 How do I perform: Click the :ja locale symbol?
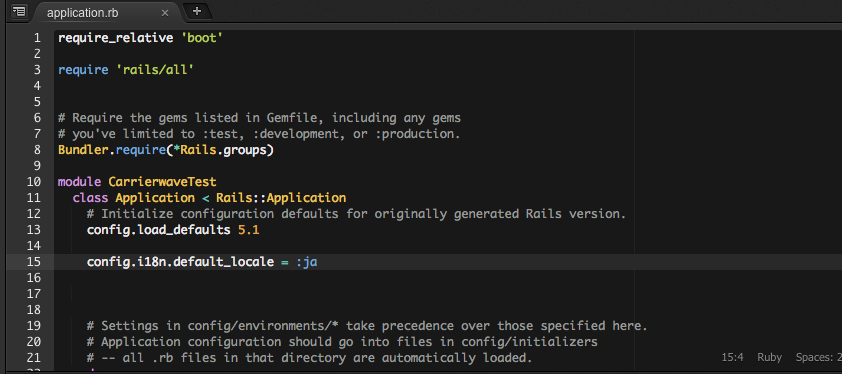pyautogui.click(x=307, y=262)
